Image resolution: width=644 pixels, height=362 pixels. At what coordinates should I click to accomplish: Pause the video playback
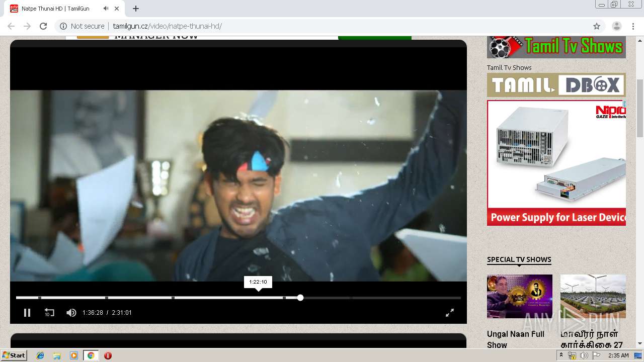pos(27,313)
